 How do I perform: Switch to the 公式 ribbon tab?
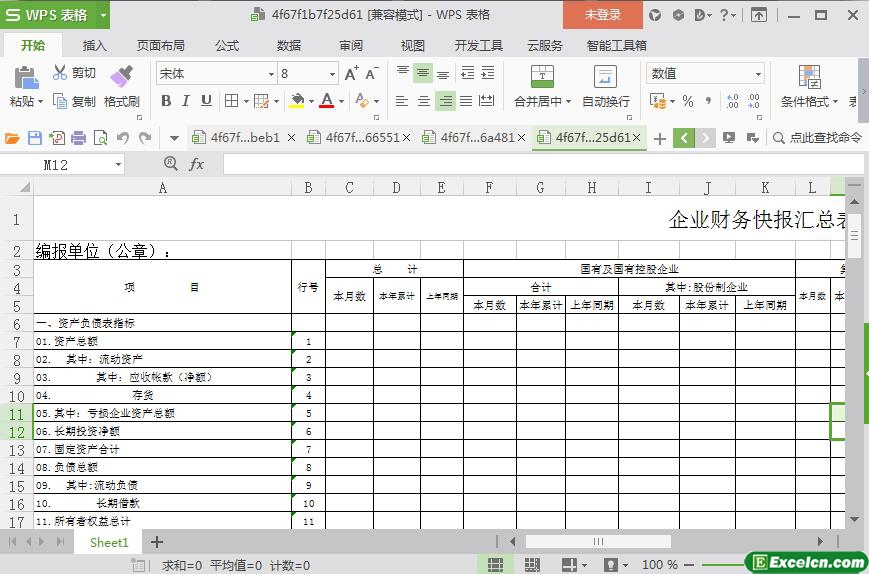pos(227,45)
